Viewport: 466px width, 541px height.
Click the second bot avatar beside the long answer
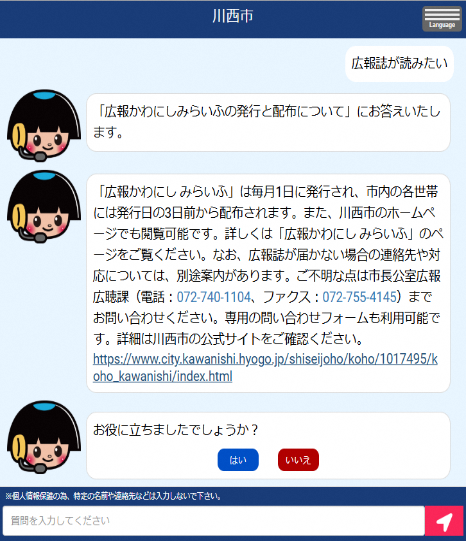coord(44,206)
